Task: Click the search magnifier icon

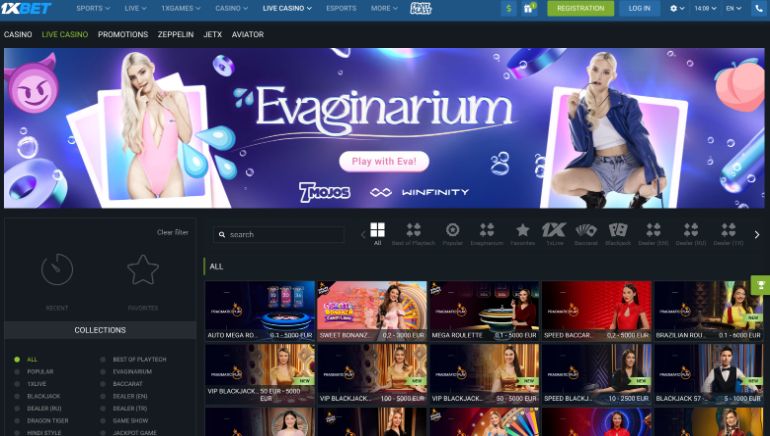Action: pos(222,235)
